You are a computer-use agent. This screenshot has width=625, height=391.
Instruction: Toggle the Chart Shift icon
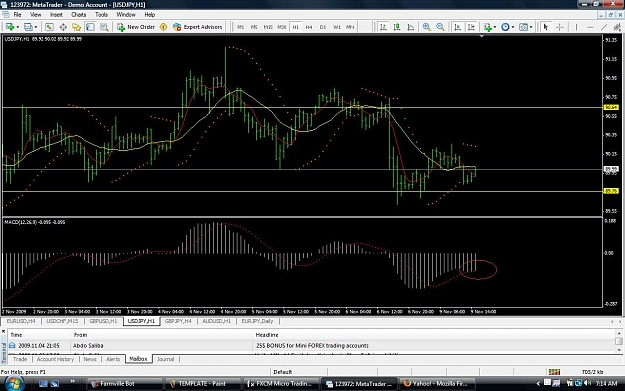[x=471, y=27]
